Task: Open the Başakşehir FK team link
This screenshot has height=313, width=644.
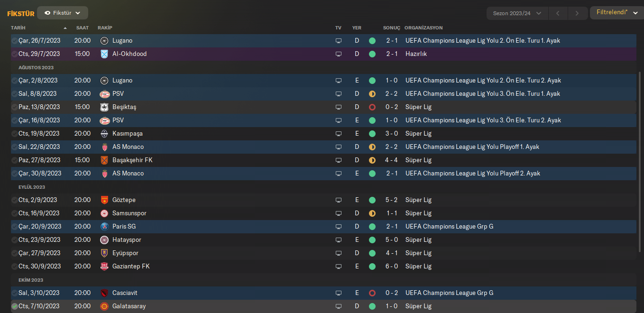Action: coord(132,160)
